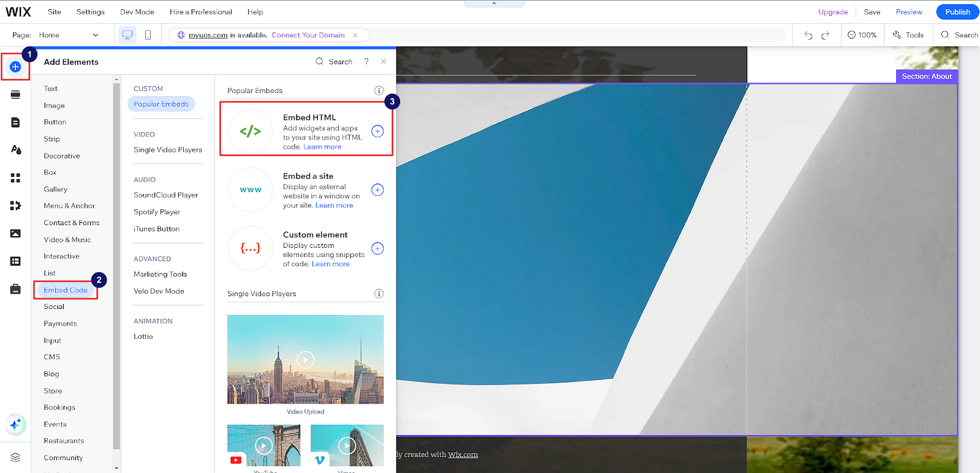The image size is (980, 473).
Task: Select the Video & Music category
Action: pos(67,240)
